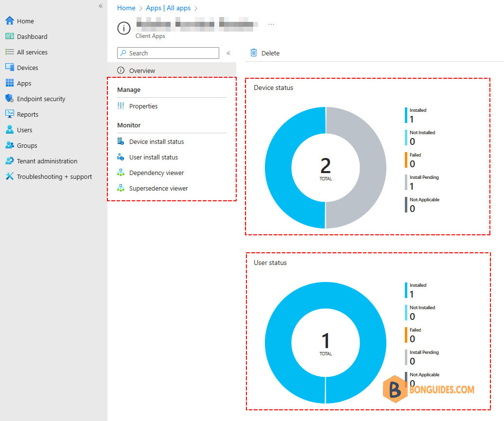Click the Dashboard chart icon
Image resolution: width=504 pixels, height=421 pixels.
click(10, 36)
